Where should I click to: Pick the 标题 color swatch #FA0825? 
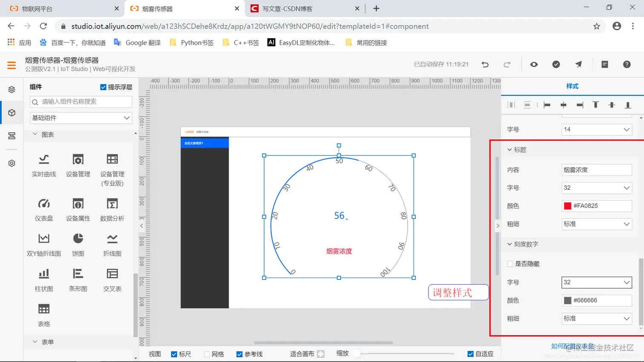(567, 206)
